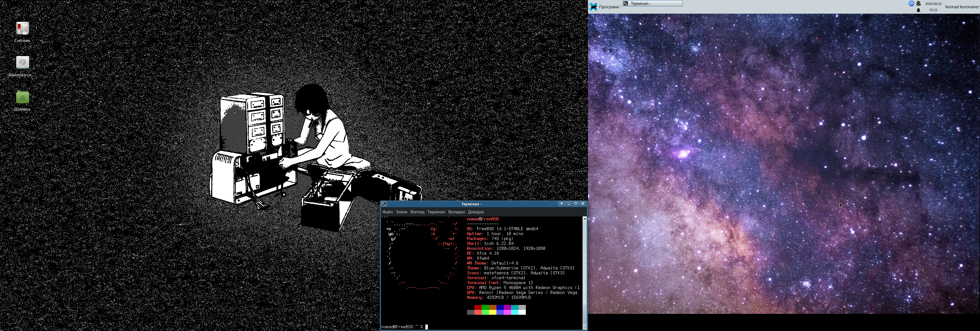Roll up terminal window with arrow button
This screenshot has width=980, height=331.
click(562, 204)
